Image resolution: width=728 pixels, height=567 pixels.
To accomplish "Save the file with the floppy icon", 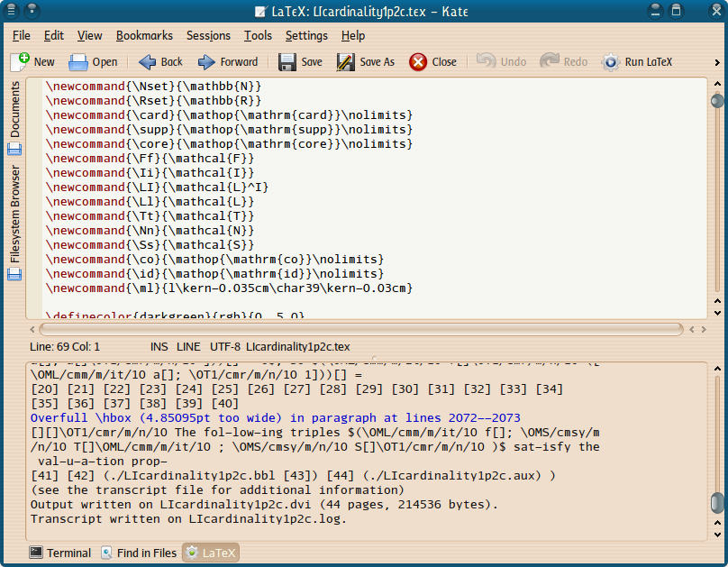I will point(287,62).
